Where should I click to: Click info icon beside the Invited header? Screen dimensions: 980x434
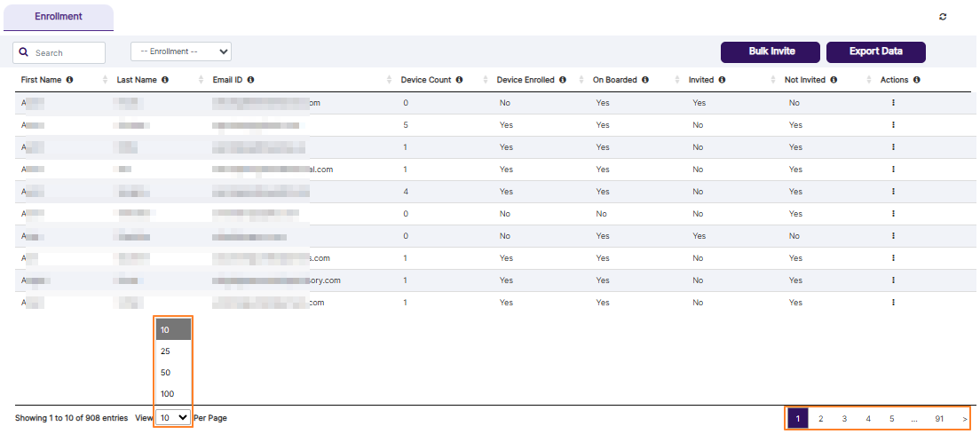[x=722, y=80]
